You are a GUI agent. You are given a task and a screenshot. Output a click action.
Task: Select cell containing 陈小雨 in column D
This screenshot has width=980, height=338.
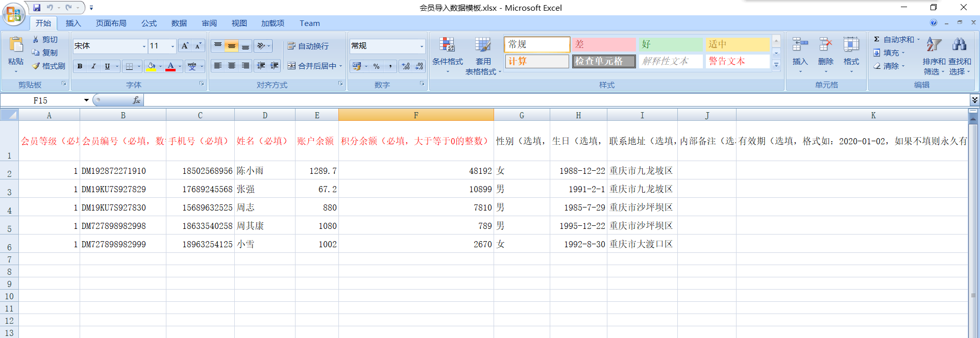pyautogui.click(x=264, y=171)
